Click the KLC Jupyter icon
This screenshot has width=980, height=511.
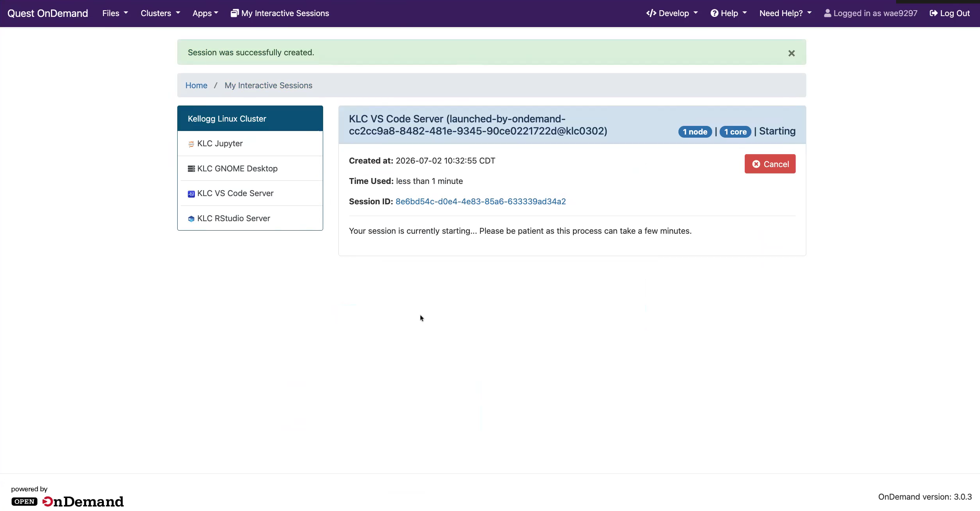click(191, 144)
